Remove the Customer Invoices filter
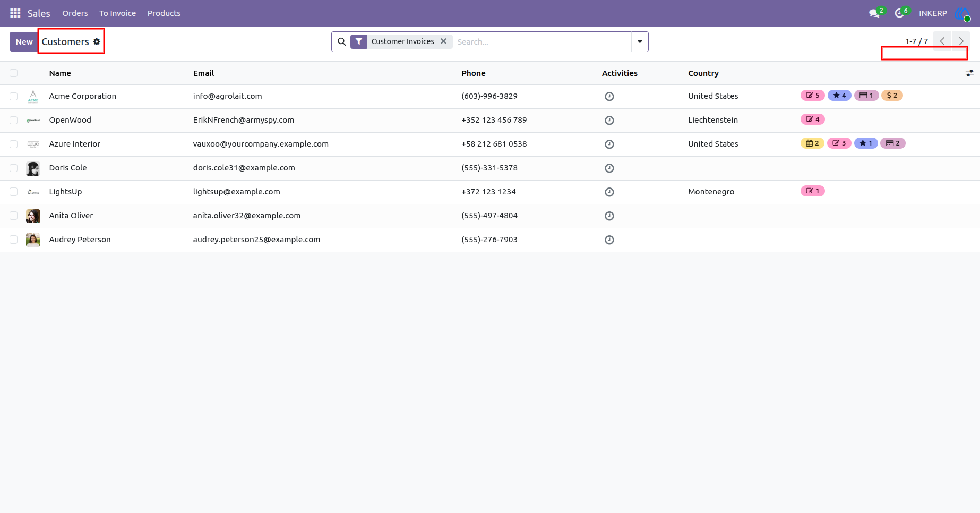 [x=443, y=41]
